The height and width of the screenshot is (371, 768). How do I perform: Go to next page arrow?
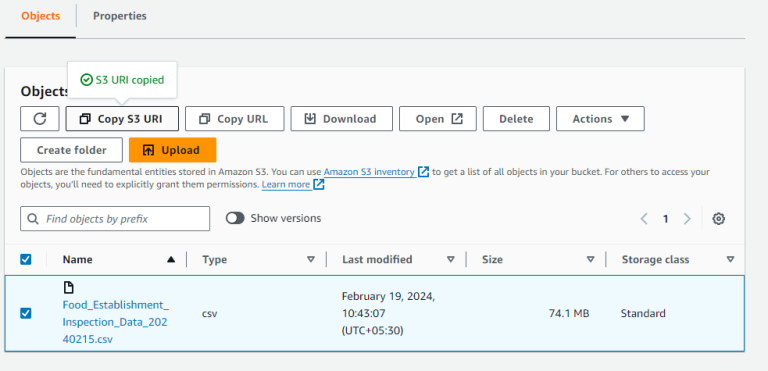687,219
